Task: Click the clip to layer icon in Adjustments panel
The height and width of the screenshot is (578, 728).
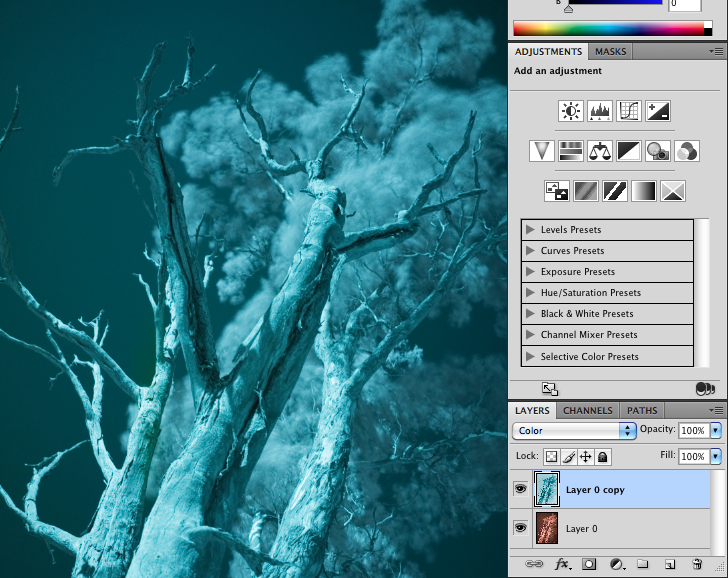Action: (x=705, y=389)
